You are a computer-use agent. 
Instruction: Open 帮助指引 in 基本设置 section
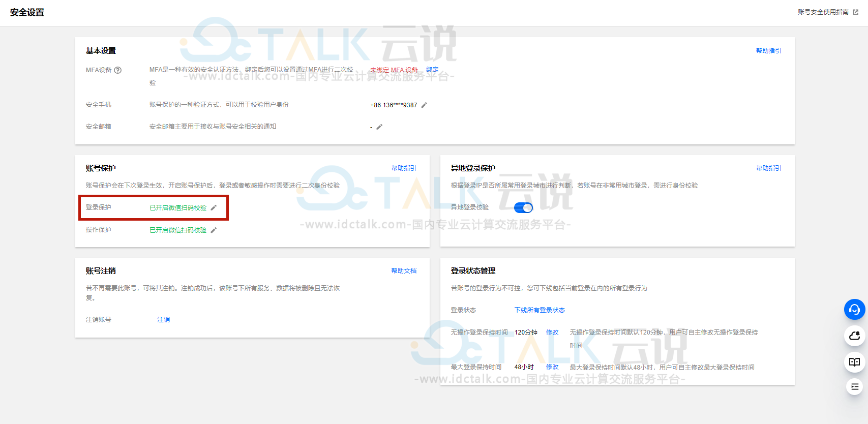click(x=768, y=51)
